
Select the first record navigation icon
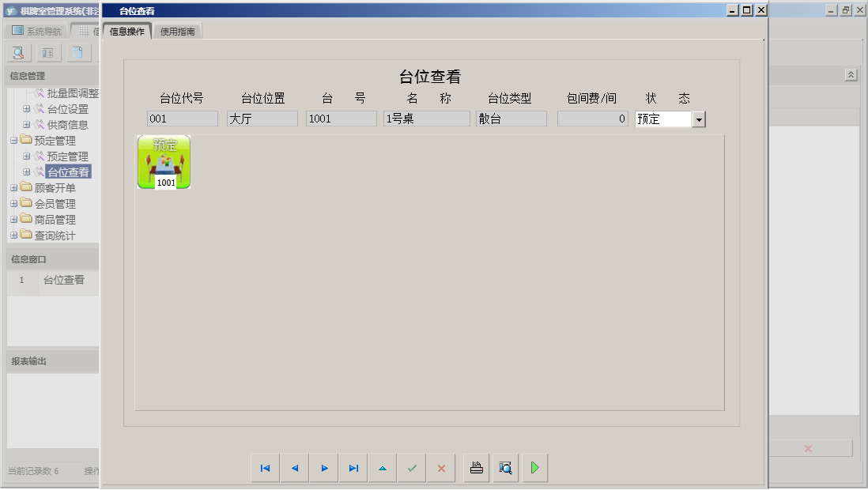pyautogui.click(x=265, y=467)
